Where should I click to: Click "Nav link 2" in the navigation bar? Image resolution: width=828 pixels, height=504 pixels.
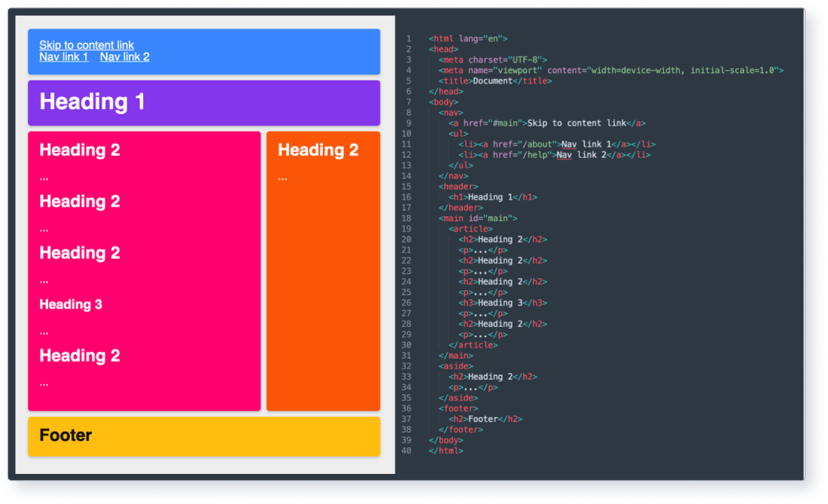click(124, 57)
